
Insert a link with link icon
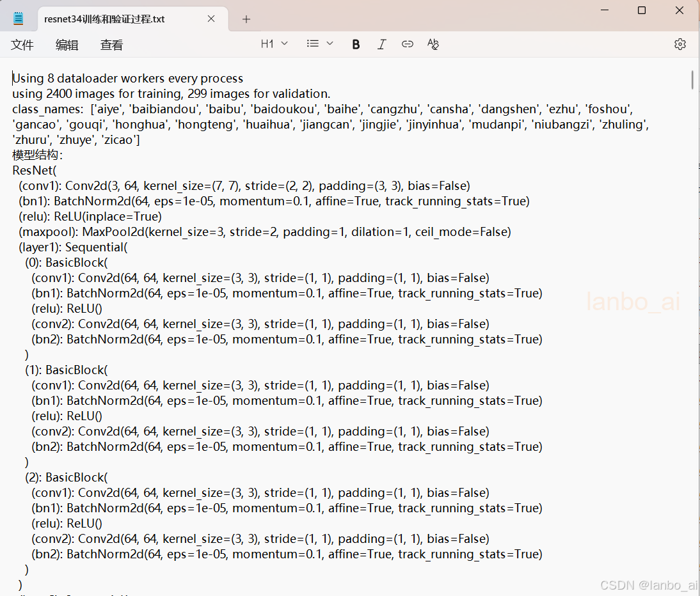[x=407, y=44]
